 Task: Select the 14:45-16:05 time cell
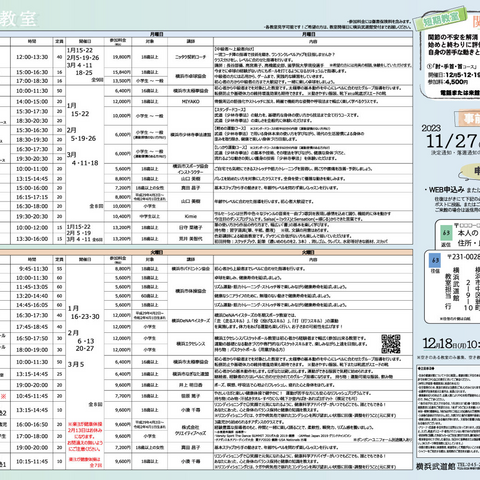coord(32,305)
